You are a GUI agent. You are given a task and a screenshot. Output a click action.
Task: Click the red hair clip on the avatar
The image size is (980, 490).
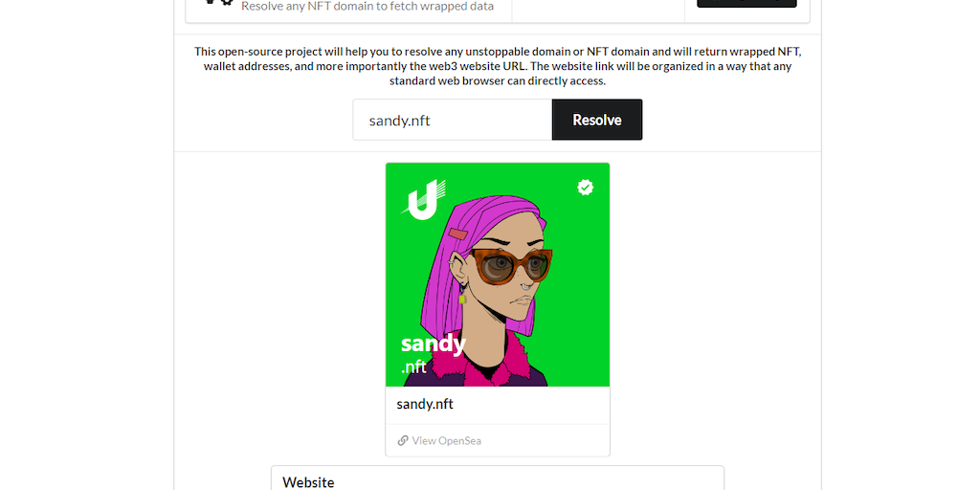point(457,234)
